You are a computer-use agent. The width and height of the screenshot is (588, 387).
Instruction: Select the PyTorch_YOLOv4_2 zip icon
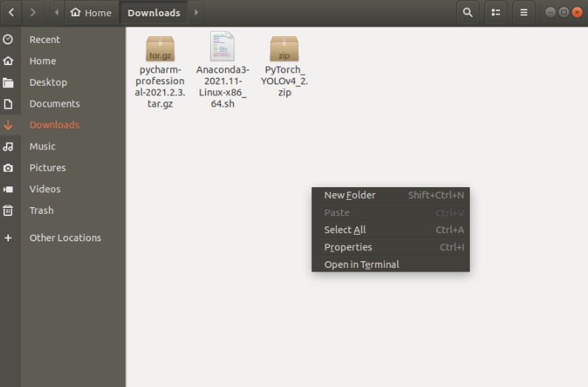point(284,48)
